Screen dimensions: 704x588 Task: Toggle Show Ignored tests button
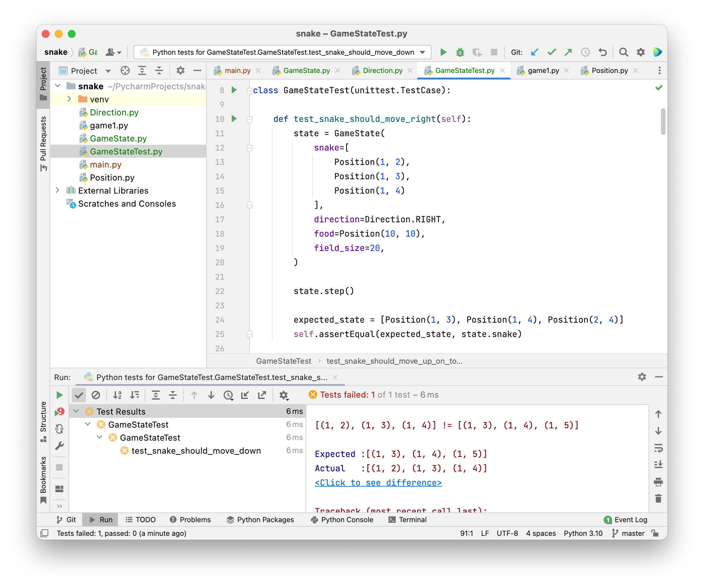pos(96,395)
